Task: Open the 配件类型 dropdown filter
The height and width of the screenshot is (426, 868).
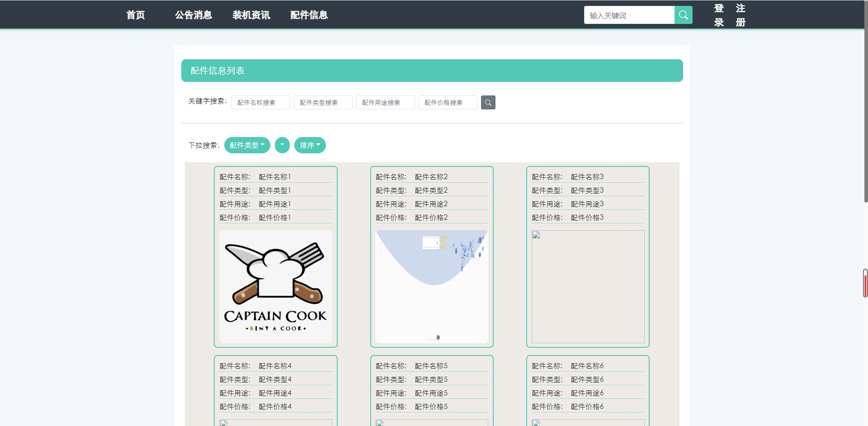Action: pos(247,145)
